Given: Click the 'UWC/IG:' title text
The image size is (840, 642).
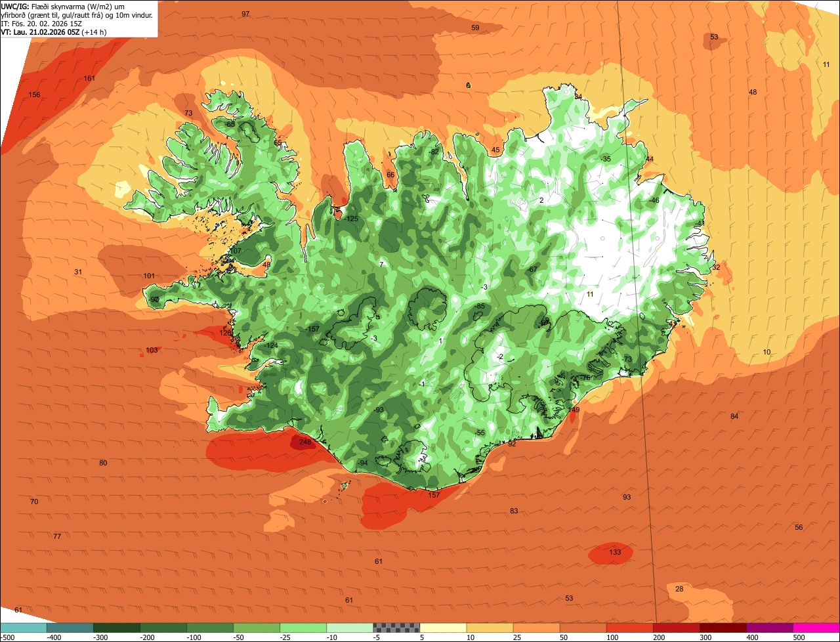Looking at the screenshot, I should pyautogui.click(x=14, y=5).
